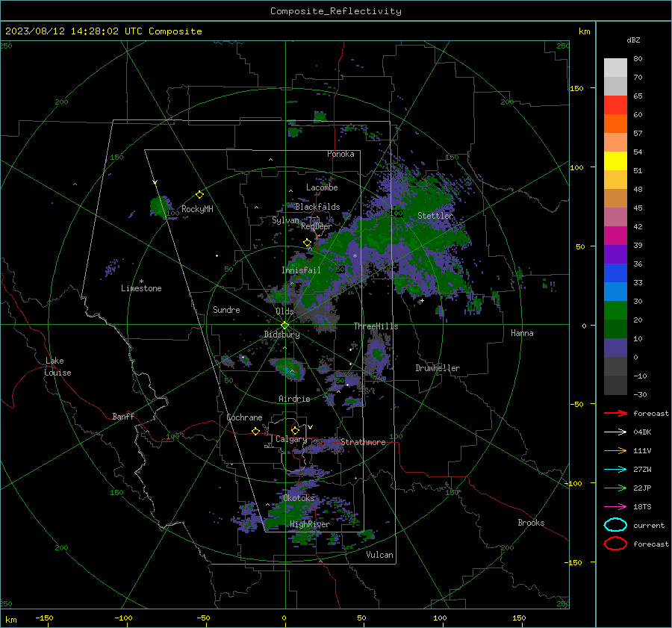Select the orange 57-60 dBZ swatch

[x=615, y=124]
